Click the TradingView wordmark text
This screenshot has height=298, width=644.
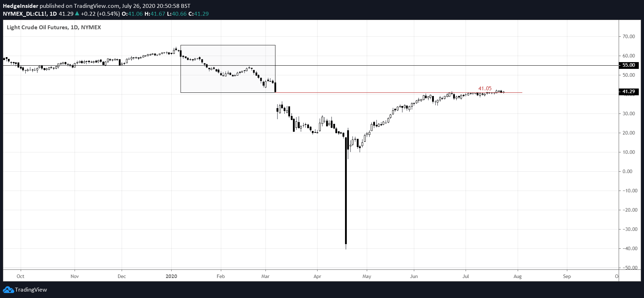[31, 290]
